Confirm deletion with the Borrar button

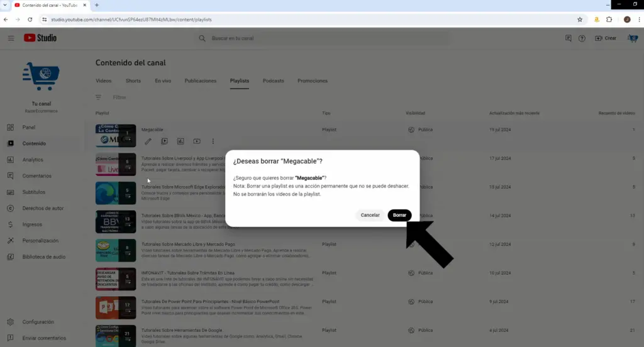[x=399, y=215]
